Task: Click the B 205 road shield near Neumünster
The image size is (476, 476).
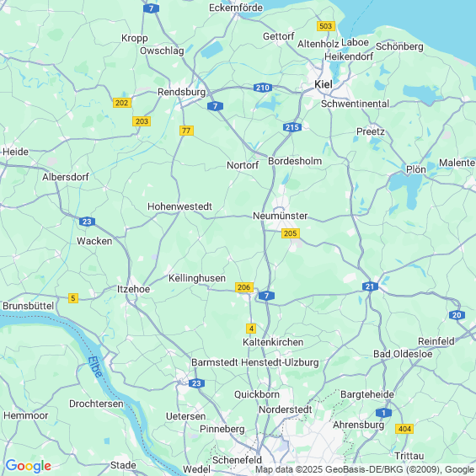Action: 291,233
